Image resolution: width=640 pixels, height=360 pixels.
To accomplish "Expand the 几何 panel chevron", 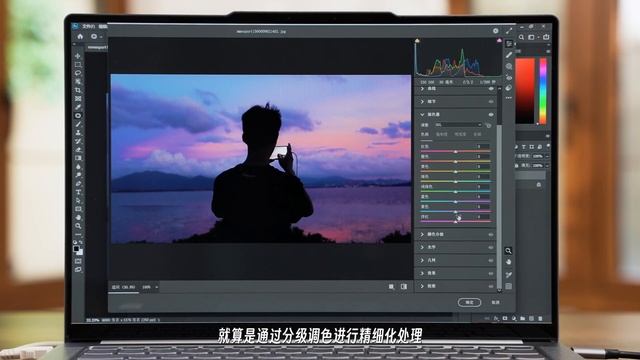I will [x=422, y=260].
